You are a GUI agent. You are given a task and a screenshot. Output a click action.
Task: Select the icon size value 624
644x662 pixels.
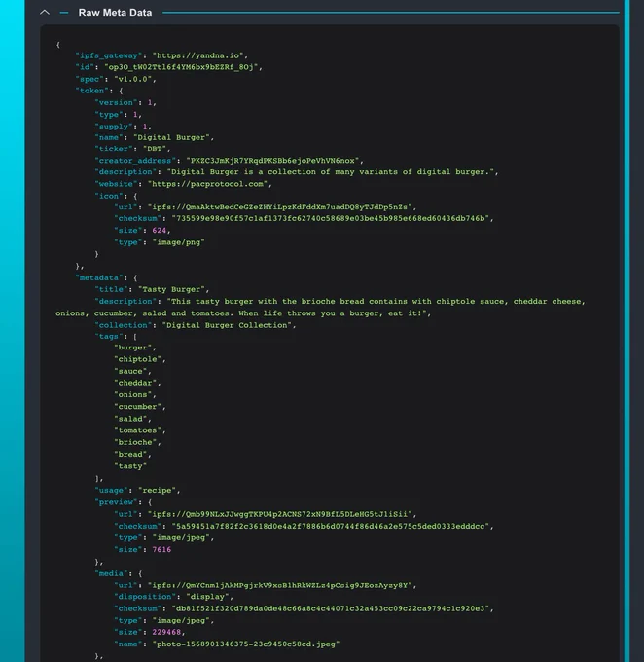[x=160, y=231]
